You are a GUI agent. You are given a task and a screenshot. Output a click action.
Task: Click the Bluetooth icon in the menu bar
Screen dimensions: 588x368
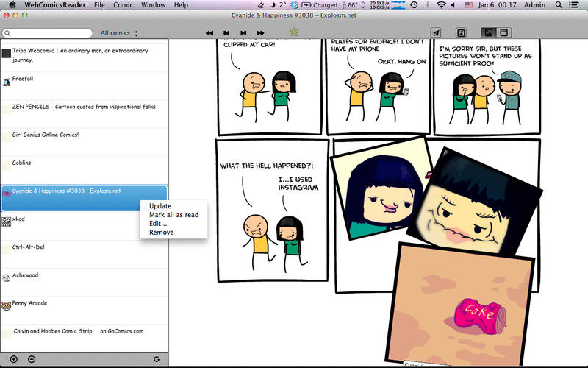(427, 5)
